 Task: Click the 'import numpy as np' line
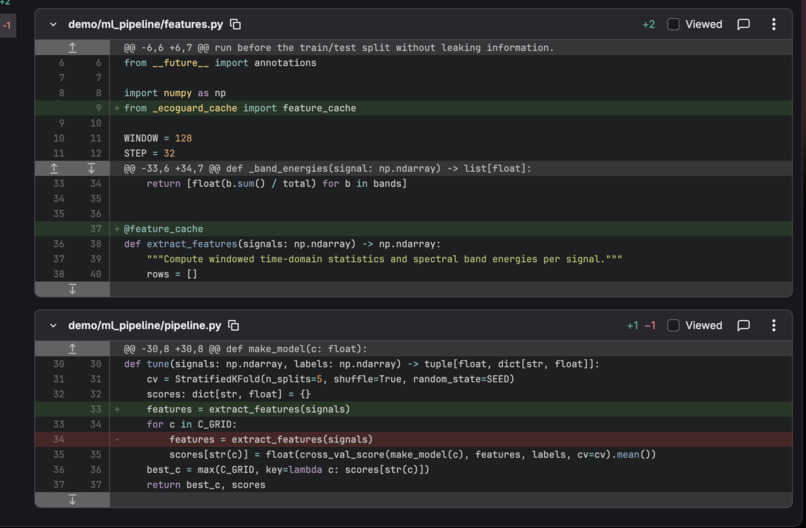(413, 93)
